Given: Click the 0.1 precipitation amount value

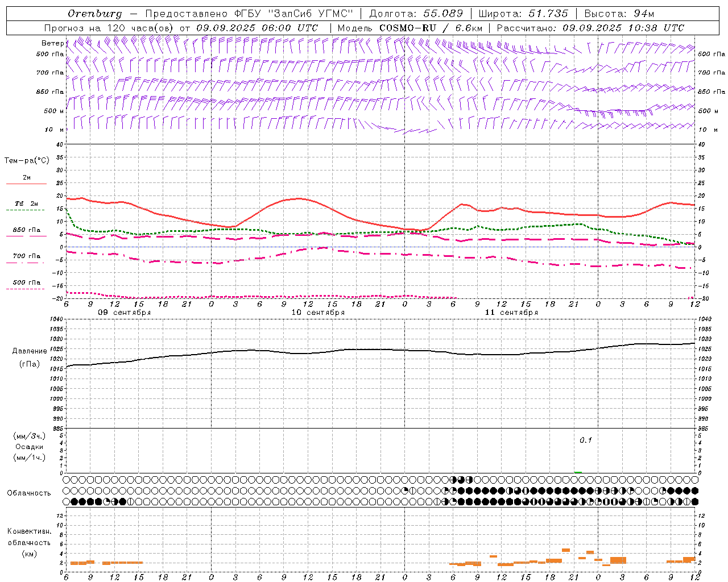Looking at the screenshot, I should [x=586, y=440].
